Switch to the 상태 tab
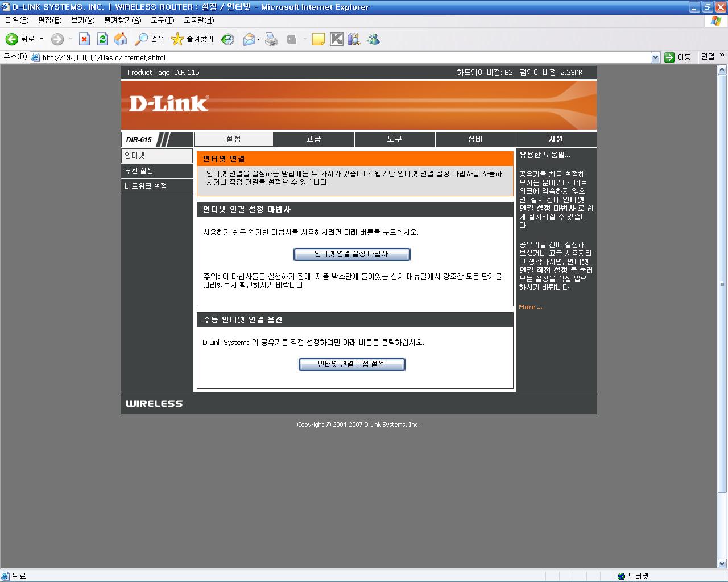Viewport: 728px width, 582px height. click(x=475, y=139)
